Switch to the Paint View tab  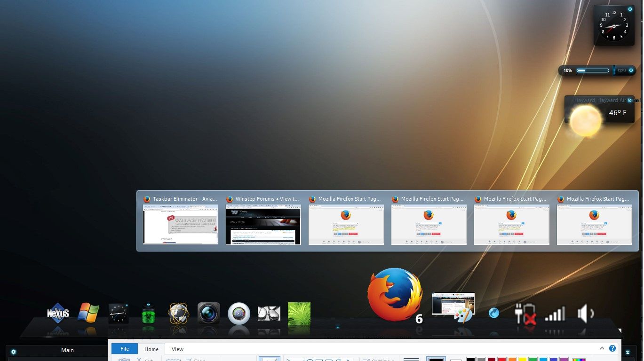[x=177, y=349]
